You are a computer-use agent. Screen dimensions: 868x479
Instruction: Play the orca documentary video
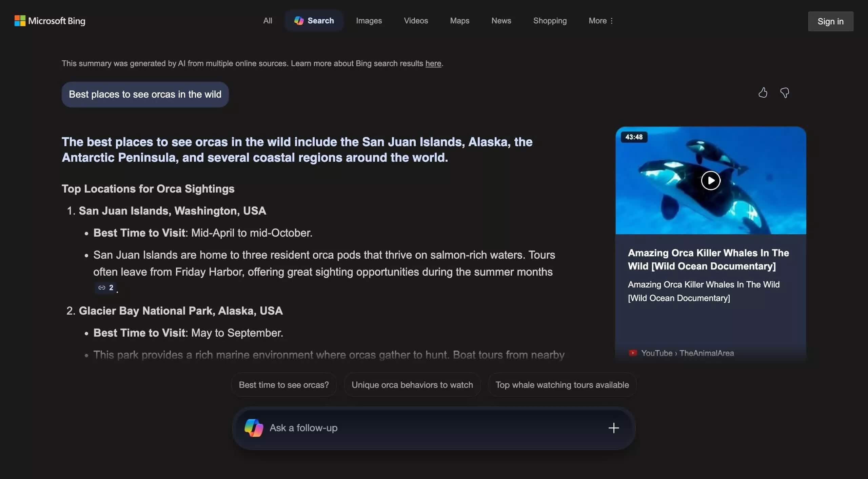[711, 180]
